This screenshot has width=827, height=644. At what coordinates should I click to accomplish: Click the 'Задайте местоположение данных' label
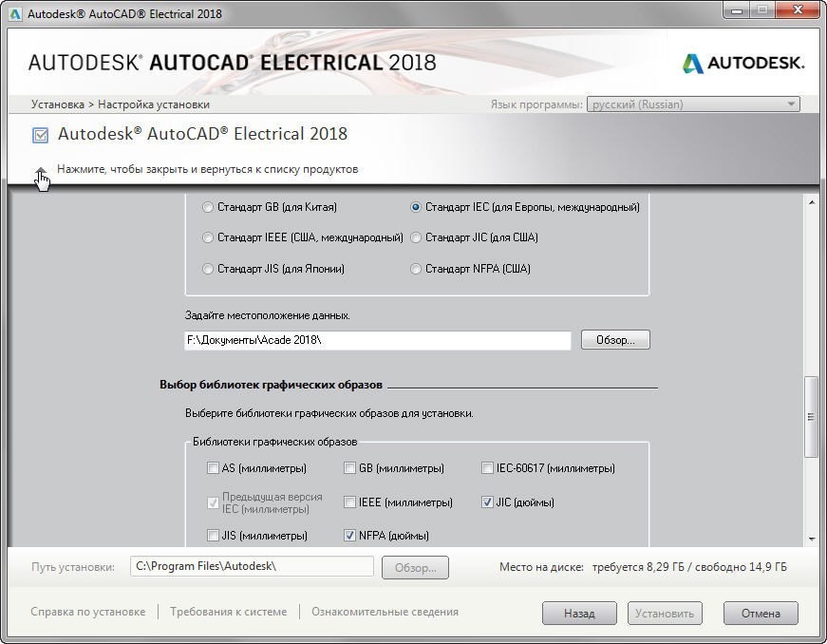click(268, 315)
